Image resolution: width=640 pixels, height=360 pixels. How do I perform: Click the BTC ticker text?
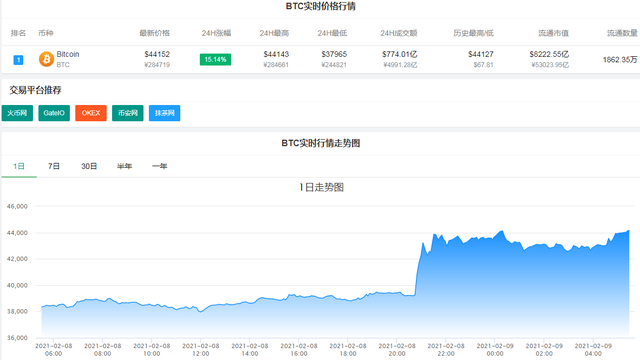63,64
